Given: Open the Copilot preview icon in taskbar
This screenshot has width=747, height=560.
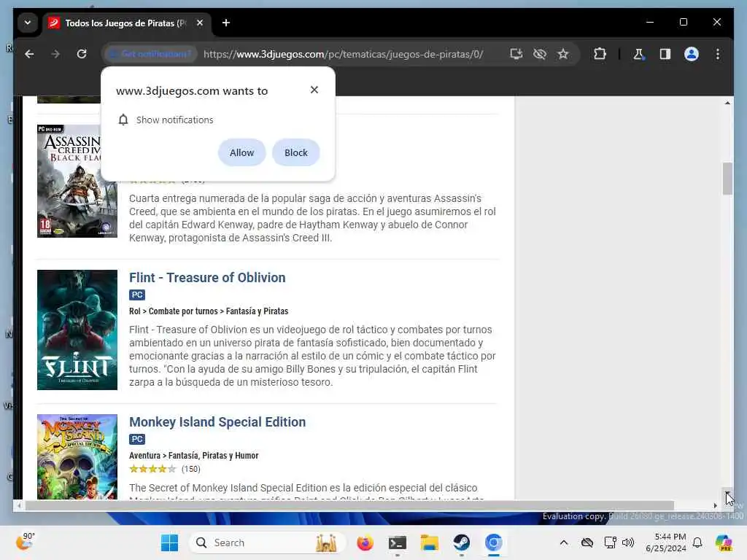Looking at the screenshot, I should (724, 542).
